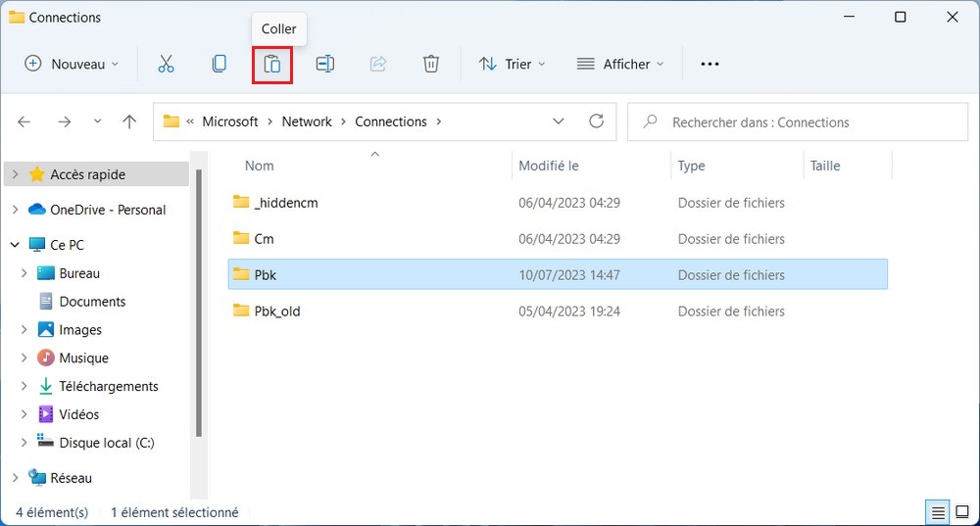Switch to details view in status bar

938,513
